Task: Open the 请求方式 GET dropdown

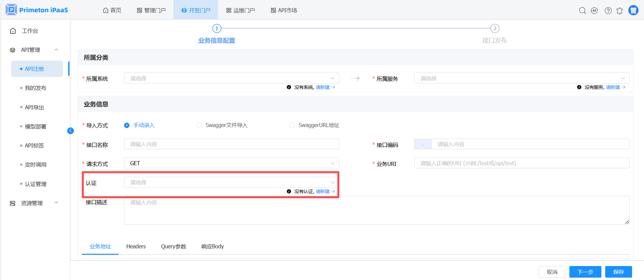Action: (231, 164)
